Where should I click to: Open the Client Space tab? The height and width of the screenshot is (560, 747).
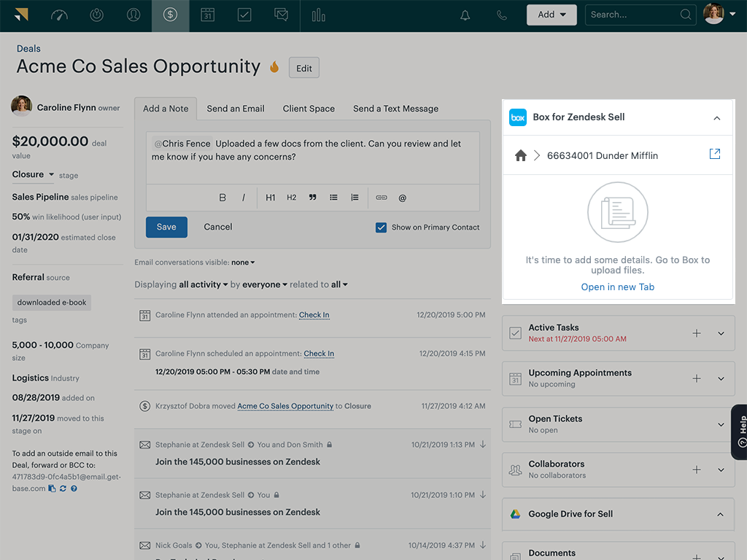[x=309, y=108]
